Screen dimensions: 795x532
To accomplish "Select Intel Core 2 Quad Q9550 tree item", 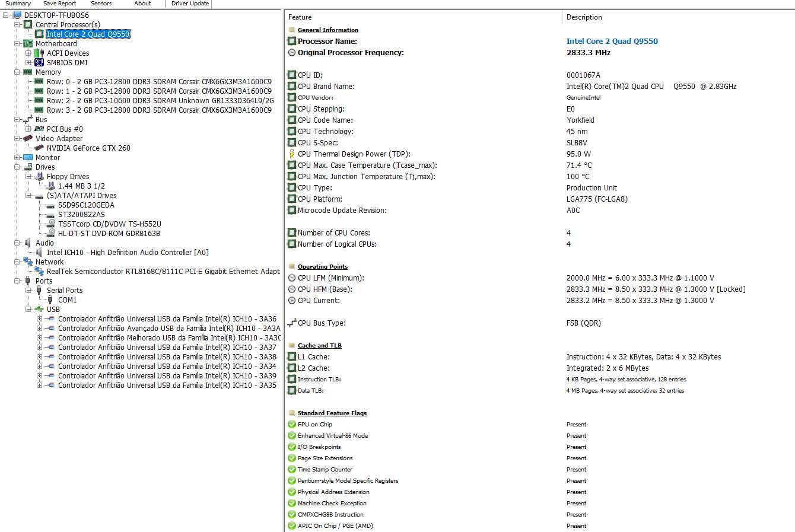I will tap(88, 34).
